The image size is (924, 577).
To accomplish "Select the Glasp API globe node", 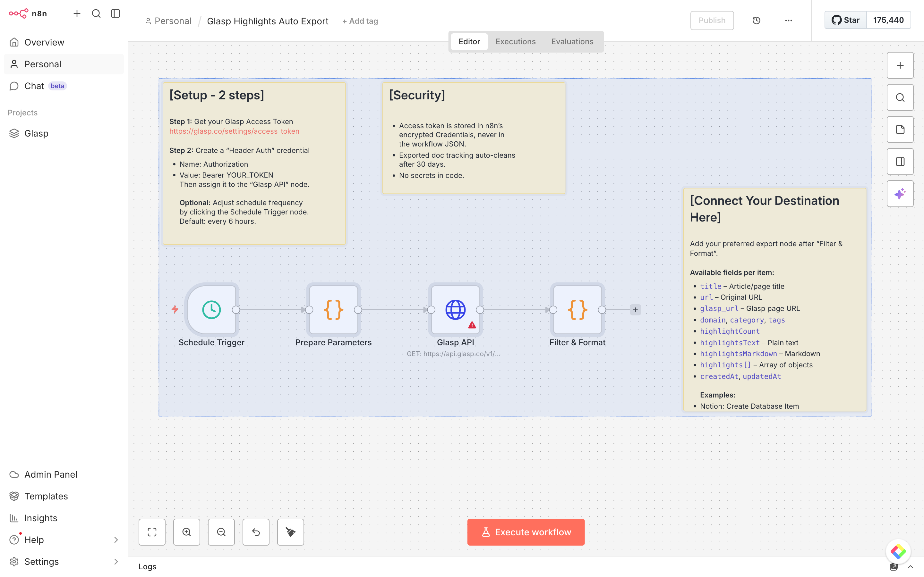I will point(455,309).
